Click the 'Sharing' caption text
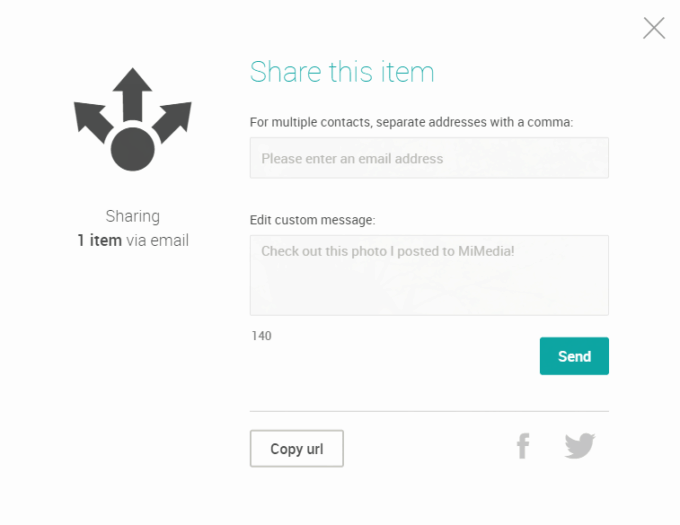 (133, 216)
